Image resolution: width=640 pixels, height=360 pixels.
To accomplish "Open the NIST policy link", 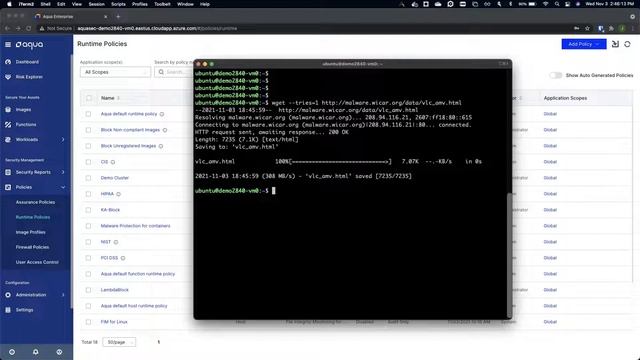I will (106, 242).
